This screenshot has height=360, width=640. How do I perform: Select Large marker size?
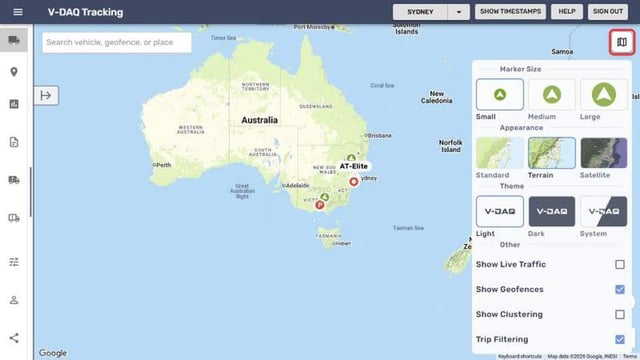[604, 95]
